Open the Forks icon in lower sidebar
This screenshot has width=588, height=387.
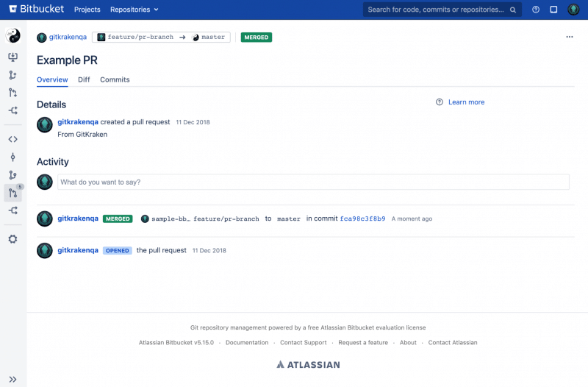pos(12,210)
